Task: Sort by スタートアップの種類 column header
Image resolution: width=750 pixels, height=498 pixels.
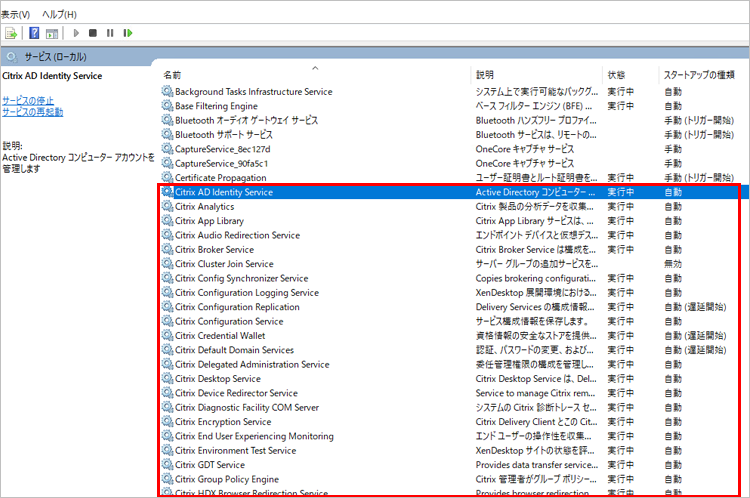Action: pos(699,75)
